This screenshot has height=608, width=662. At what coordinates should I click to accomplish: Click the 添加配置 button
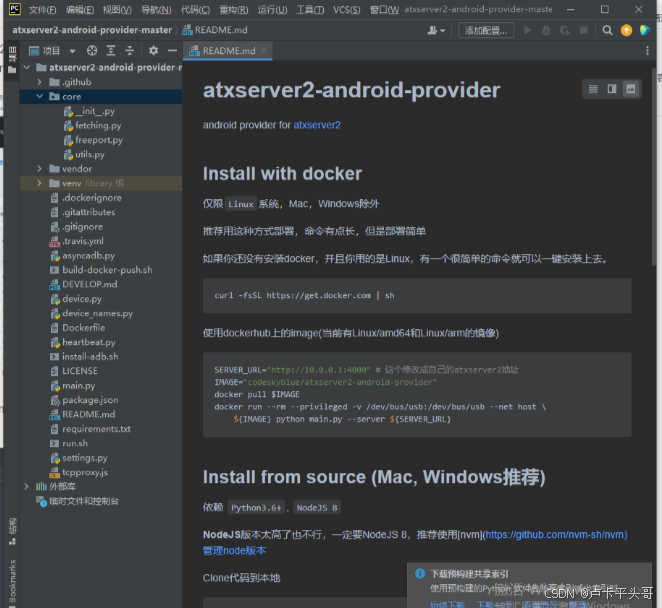(x=486, y=30)
